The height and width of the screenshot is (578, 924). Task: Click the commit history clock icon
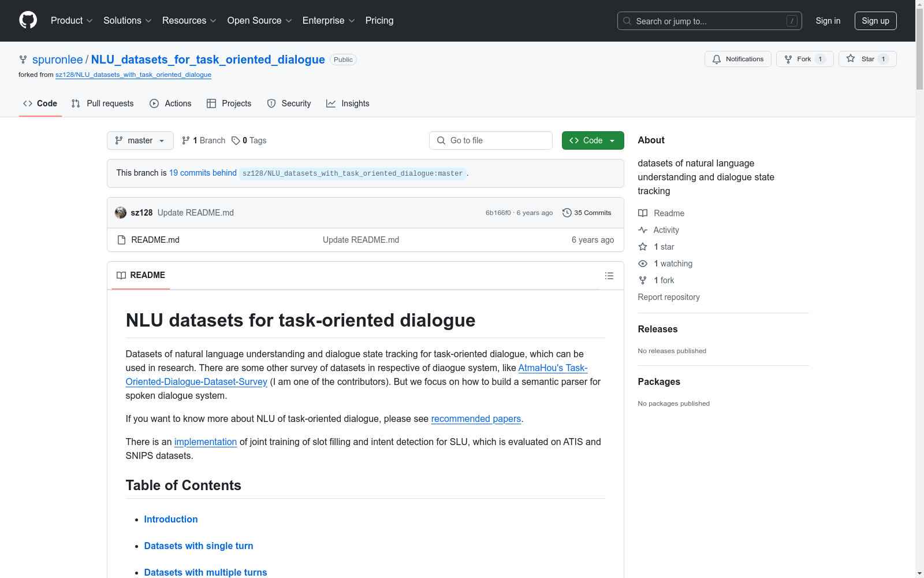[567, 213]
